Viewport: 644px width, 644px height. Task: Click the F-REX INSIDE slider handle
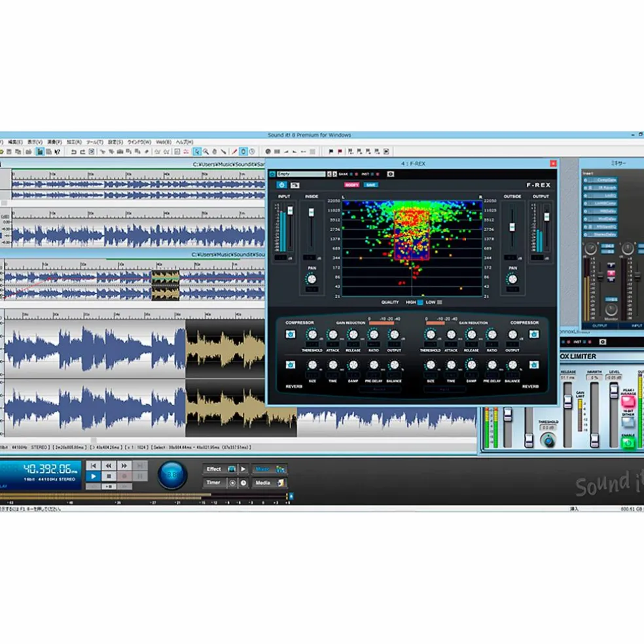coord(312,212)
